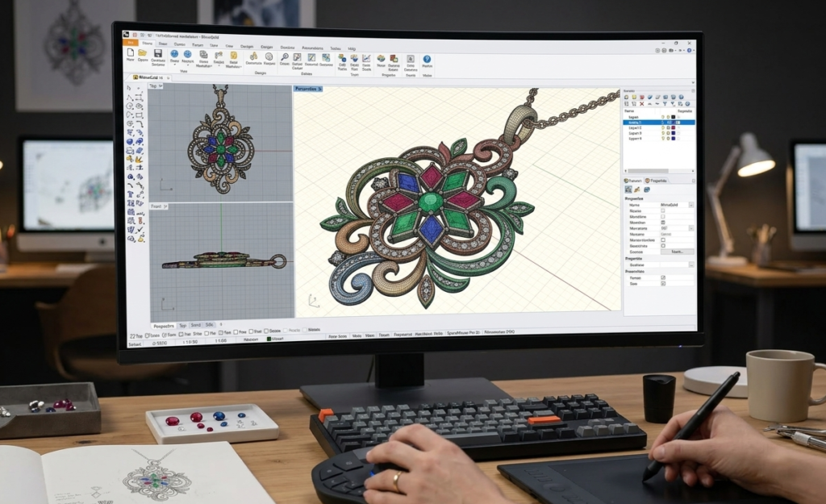Toggle the first checkbox in Properties panel
Viewport: 826px width, 504px height.
[x=663, y=211]
